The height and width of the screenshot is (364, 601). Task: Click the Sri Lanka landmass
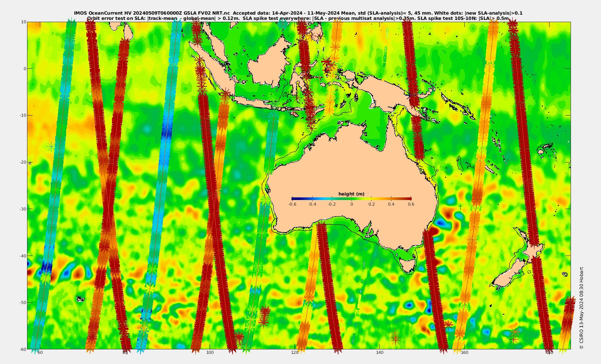(x=128, y=32)
